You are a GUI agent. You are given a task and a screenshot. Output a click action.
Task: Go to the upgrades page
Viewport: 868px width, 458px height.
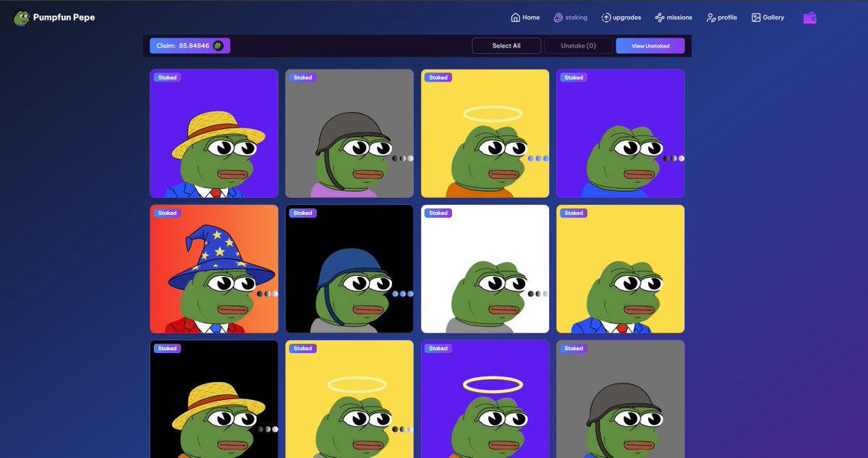621,17
